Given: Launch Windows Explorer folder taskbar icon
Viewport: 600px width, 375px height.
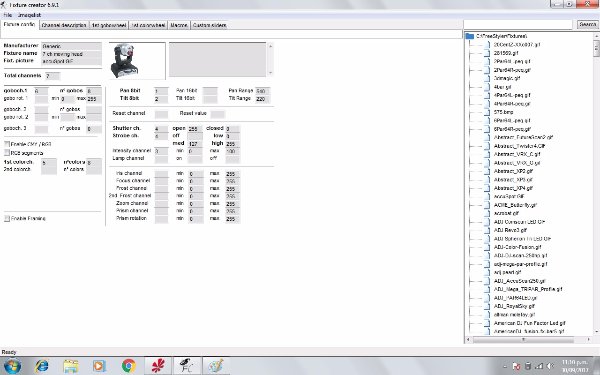Looking at the screenshot, I should point(71,366).
